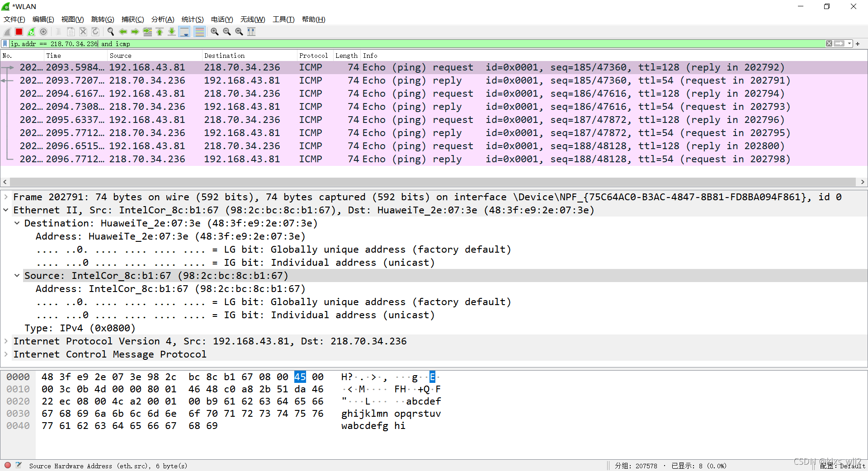Add a display filter button with plus
This screenshot has width=868, height=471.
click(x=858, y=44)
